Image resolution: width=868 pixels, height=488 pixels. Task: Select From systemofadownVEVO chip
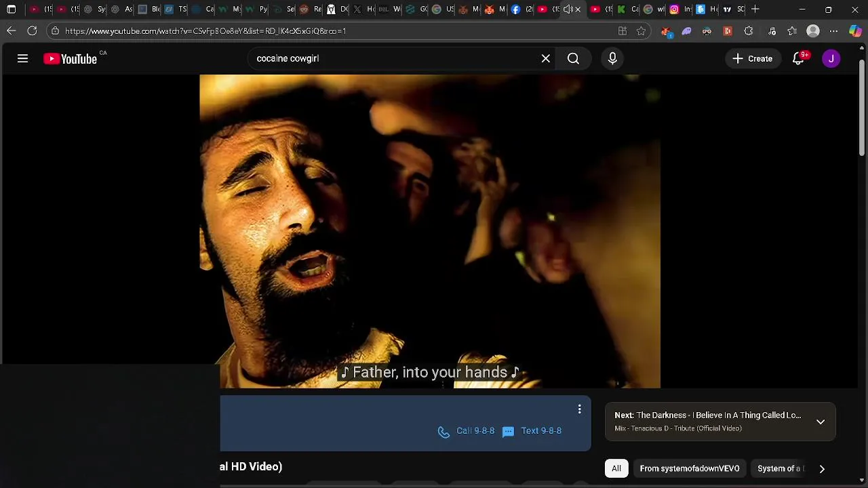coord(690,468)
